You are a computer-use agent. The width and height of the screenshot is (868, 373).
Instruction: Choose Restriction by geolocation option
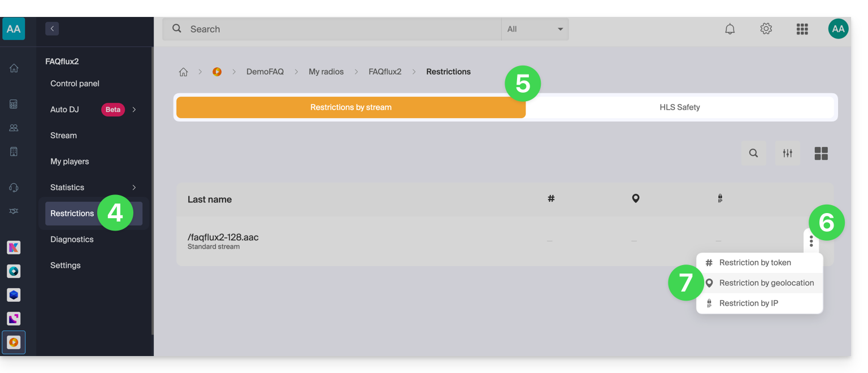[x=766, y=283]
